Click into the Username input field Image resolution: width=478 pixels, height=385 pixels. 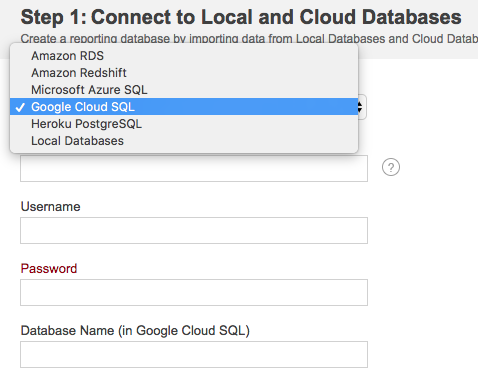pos(194,230)
